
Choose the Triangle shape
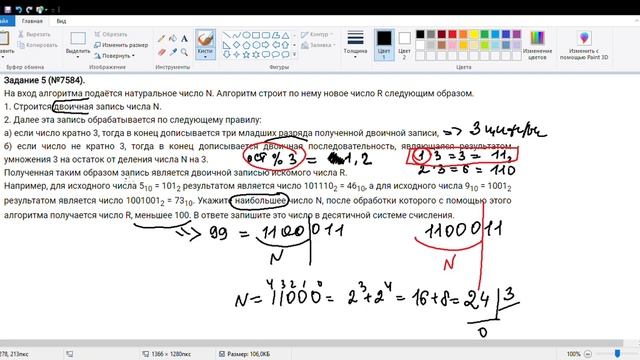tap(286, 36)
